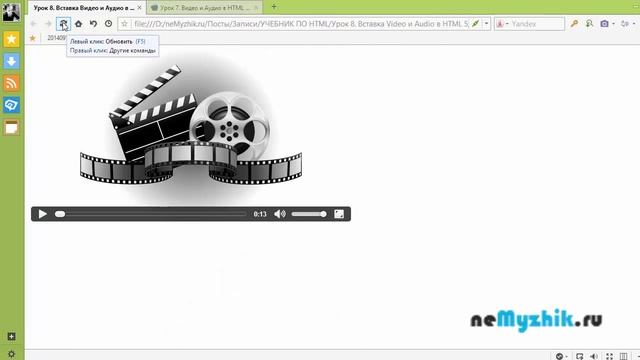Viewport: 640px width, 360px height.
Task: Toggle split screen view in status bar
Action: (623, 356)
